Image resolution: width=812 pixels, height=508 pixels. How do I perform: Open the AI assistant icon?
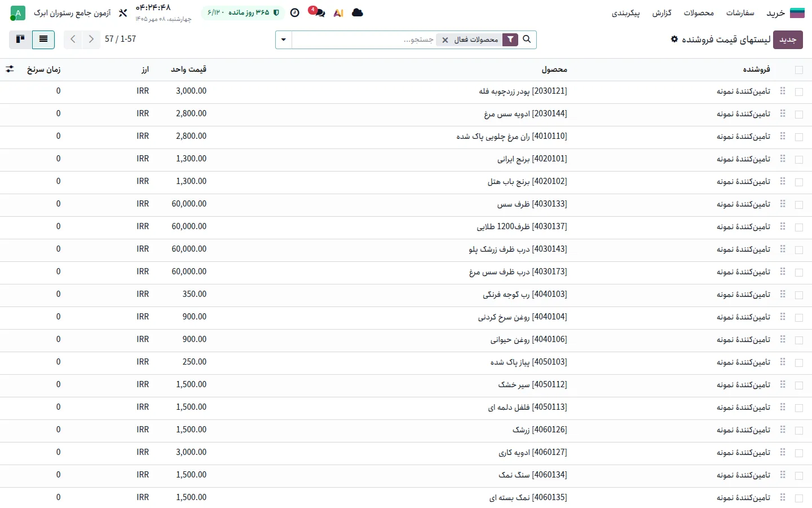pos(338,12)
